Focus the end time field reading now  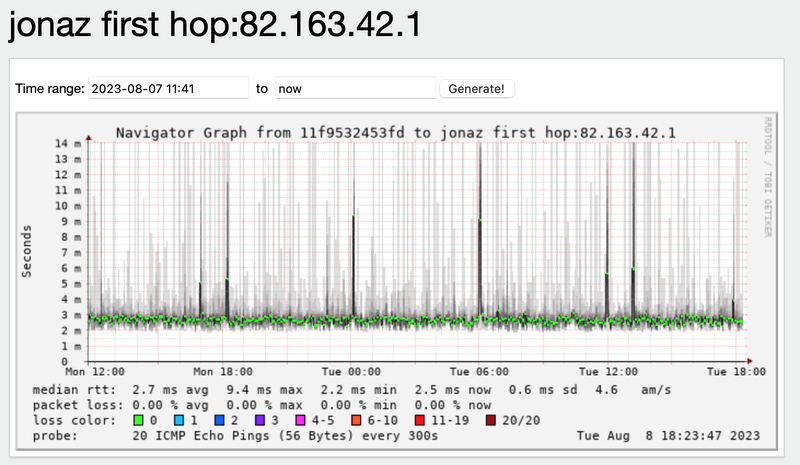[355, 88]
